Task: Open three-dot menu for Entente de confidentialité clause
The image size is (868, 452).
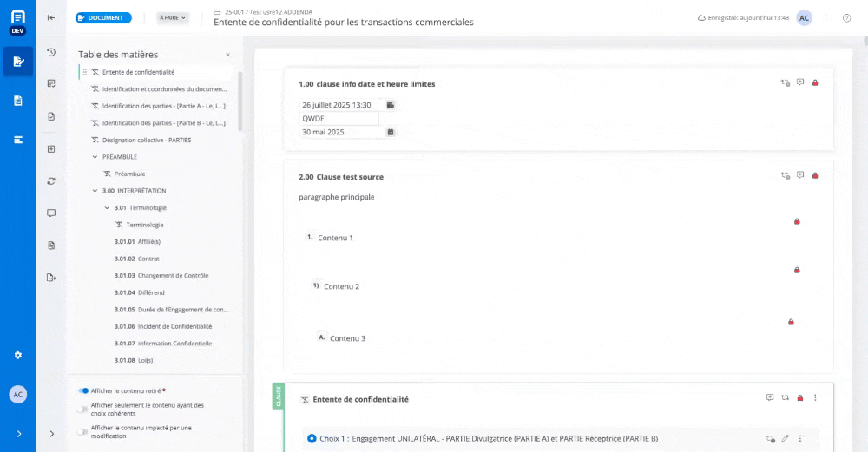Action: [815, 397]
